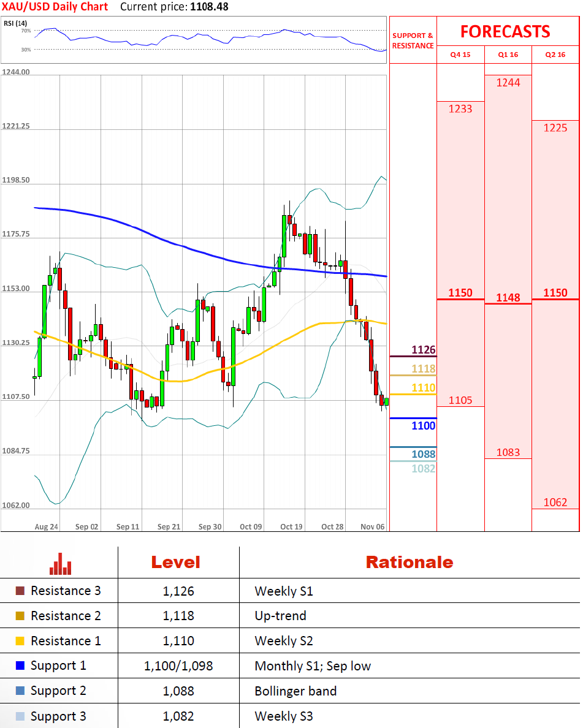Click the Rationale column header
583x728 pixels.
[409, 562]
